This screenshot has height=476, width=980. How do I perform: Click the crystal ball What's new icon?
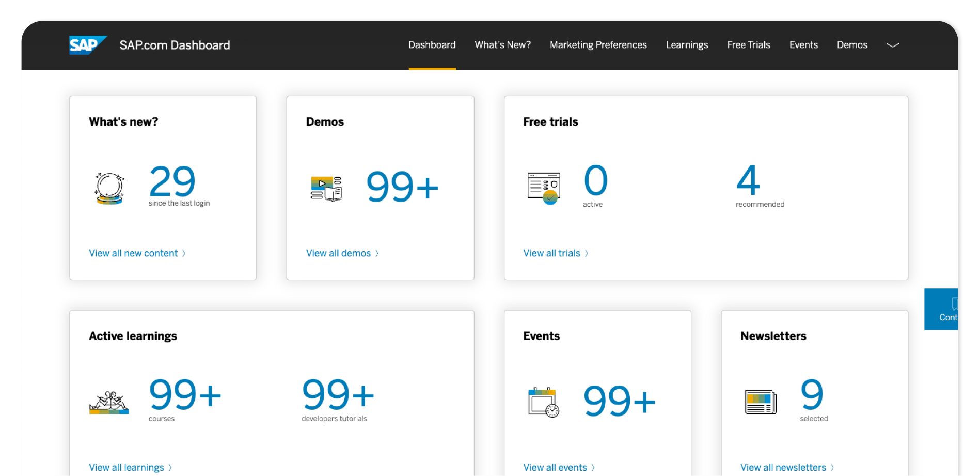tap(109, 189)
